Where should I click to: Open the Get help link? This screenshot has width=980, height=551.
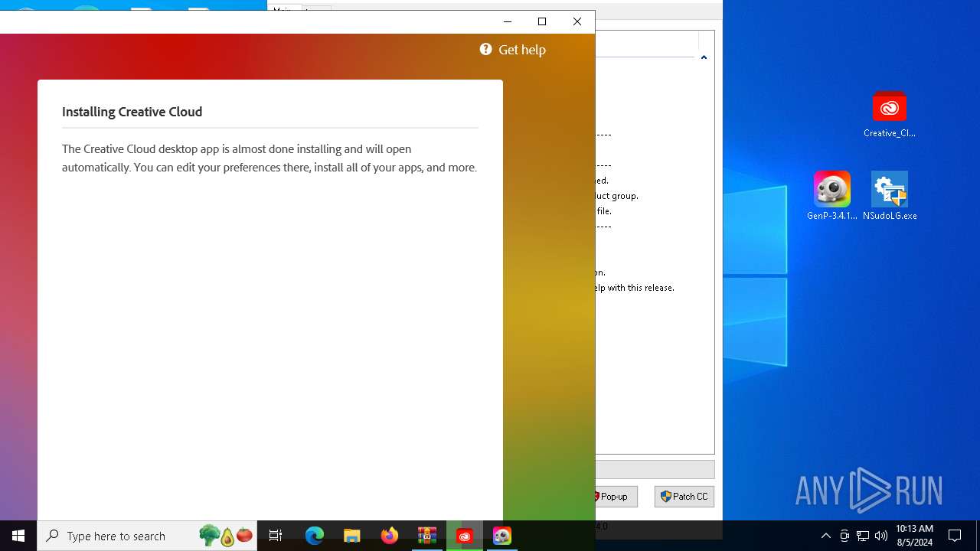click(x=521, y=50)
